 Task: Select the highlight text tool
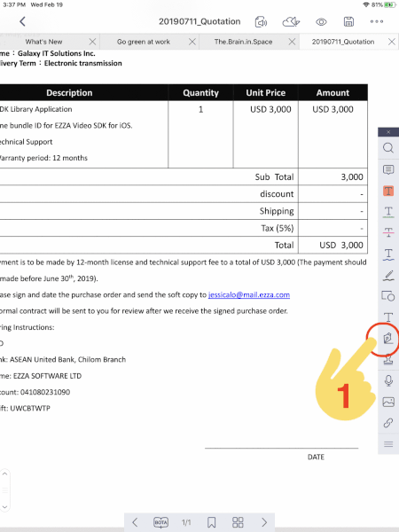pos(388,191)
